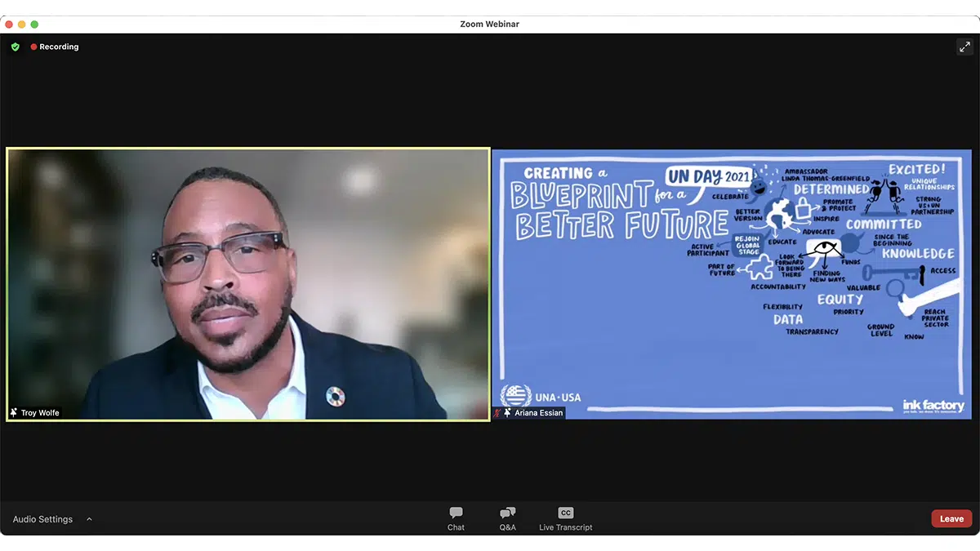Click the green encryption shield icon
Viewport: 980px width, 551px height.
(15, 47)
